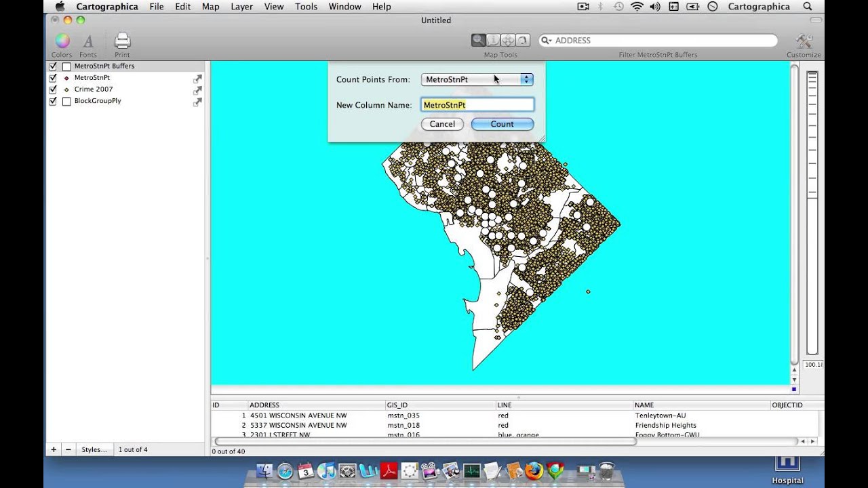Open the Customize toolbar icon

[x=804, y=41]
